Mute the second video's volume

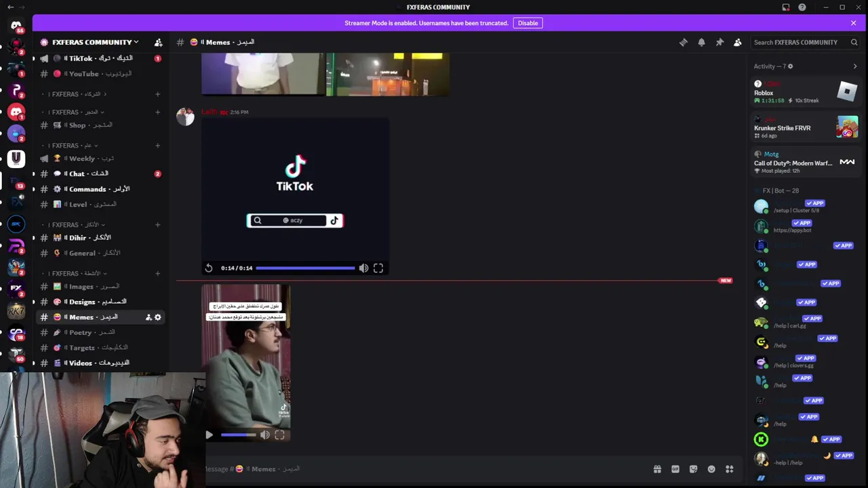(x=265, y=435)
